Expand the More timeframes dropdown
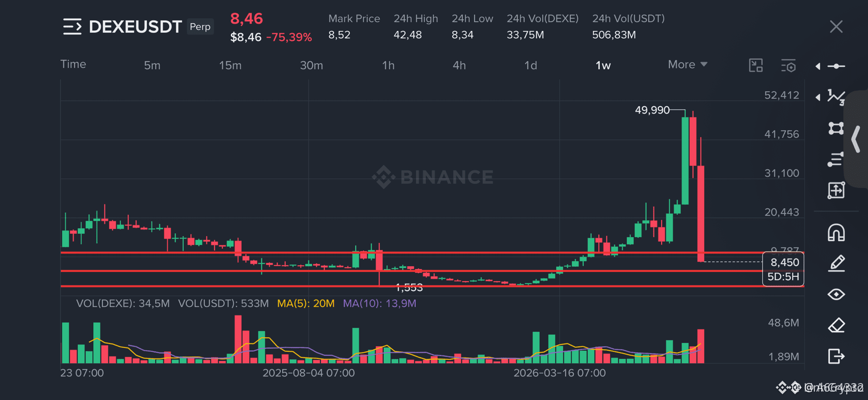This screenshot has height=400, width=868. click(x=688, y=64)
